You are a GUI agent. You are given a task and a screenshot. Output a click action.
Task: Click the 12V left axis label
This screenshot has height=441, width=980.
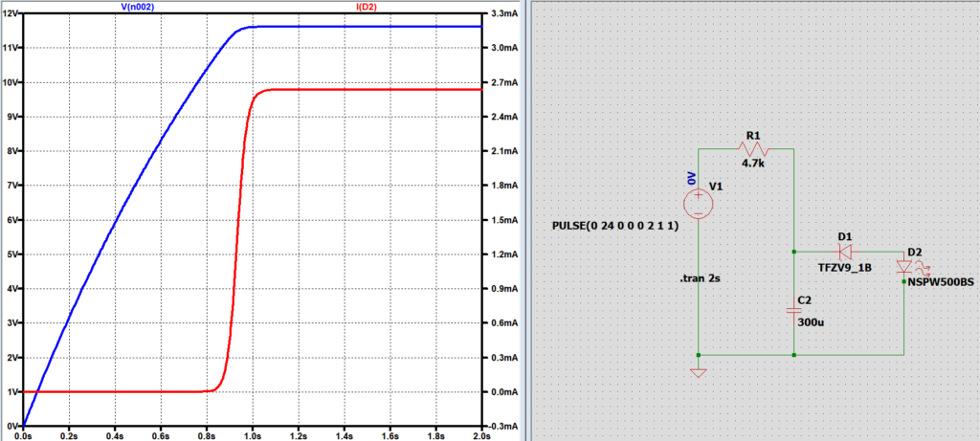11,13
